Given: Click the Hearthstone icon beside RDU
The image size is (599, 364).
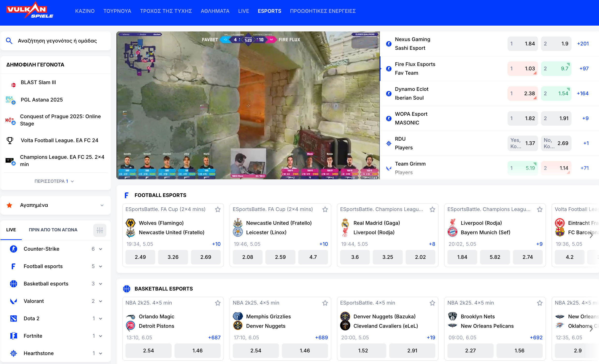Looking at the screenshot, I should (389, 144).
